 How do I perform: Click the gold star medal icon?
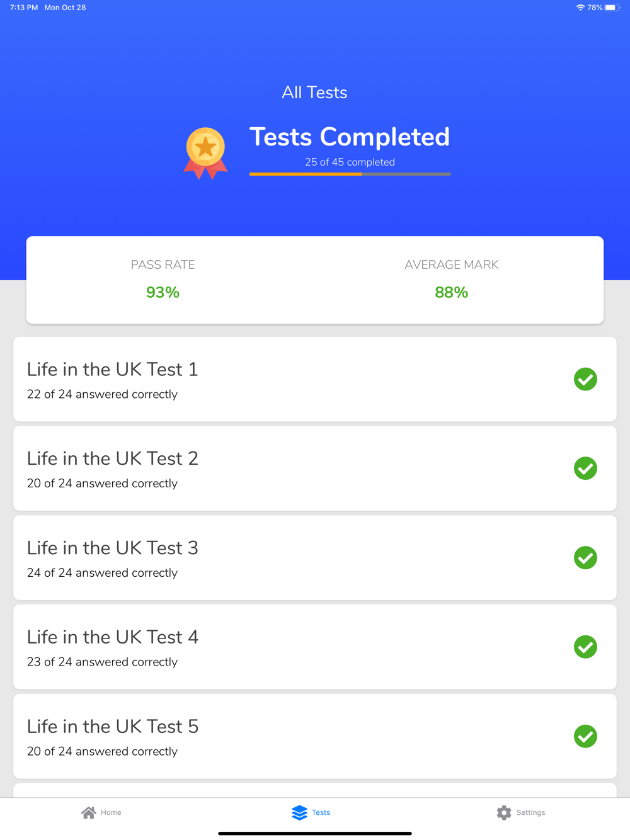[205, 152]
